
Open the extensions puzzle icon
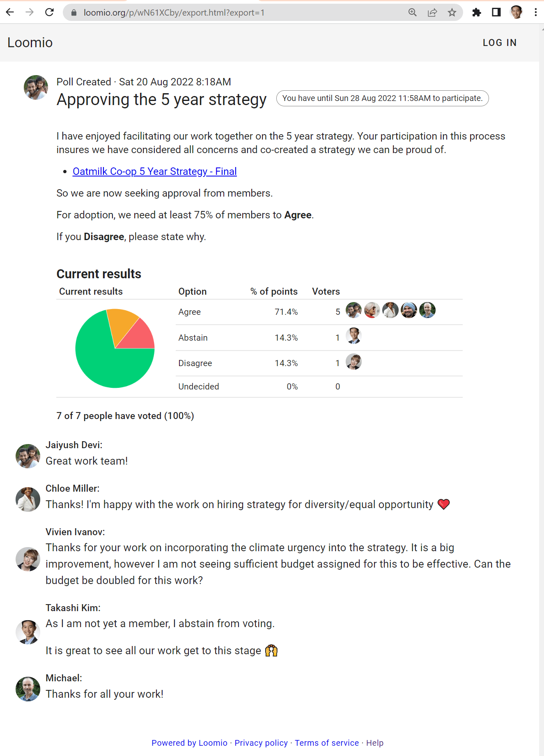(x=477, y=13)
